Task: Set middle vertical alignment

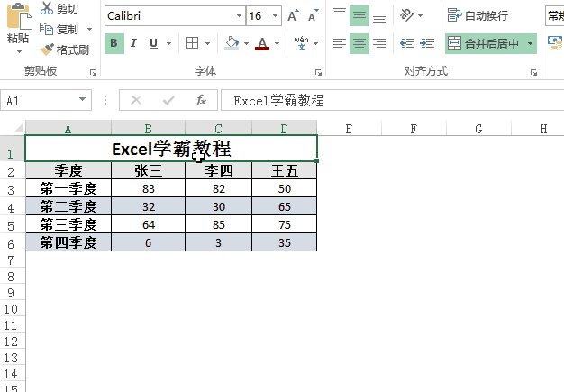Action: [359, 15]
